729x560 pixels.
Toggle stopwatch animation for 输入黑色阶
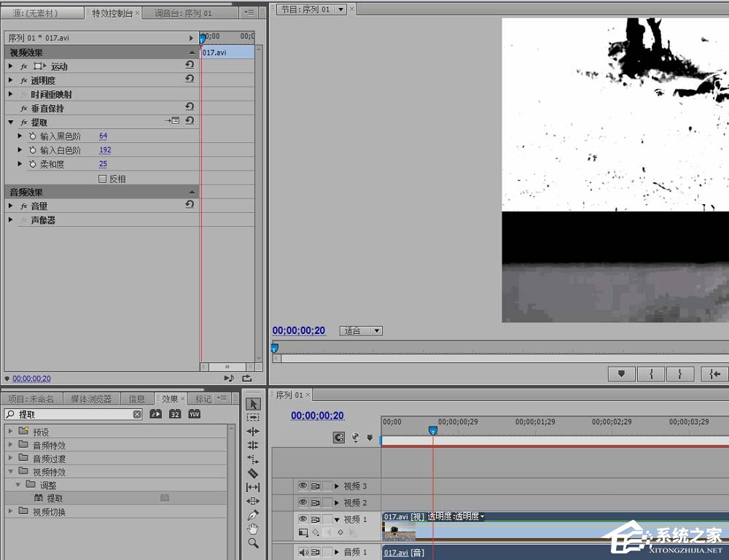pos(33,136)
